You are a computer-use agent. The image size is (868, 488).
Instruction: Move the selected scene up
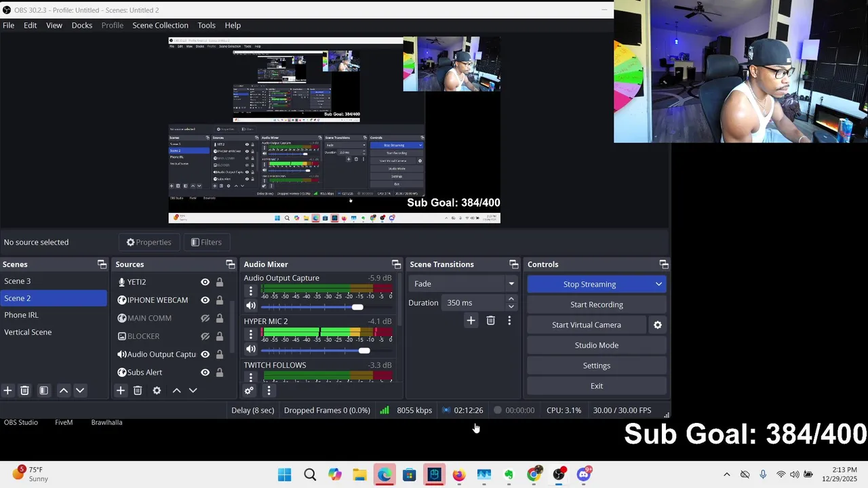tap(63, 390)
